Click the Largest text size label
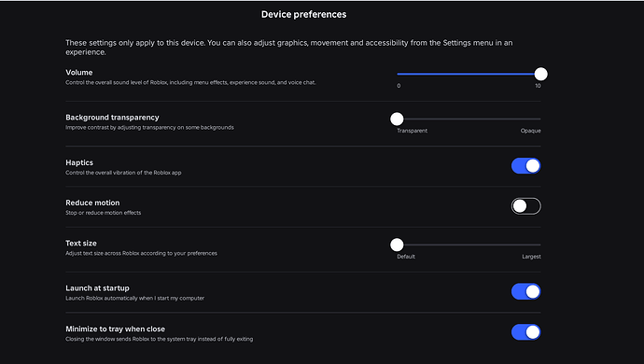The width and height of the screenshot is (644, 364). click(x=531, y=257)
